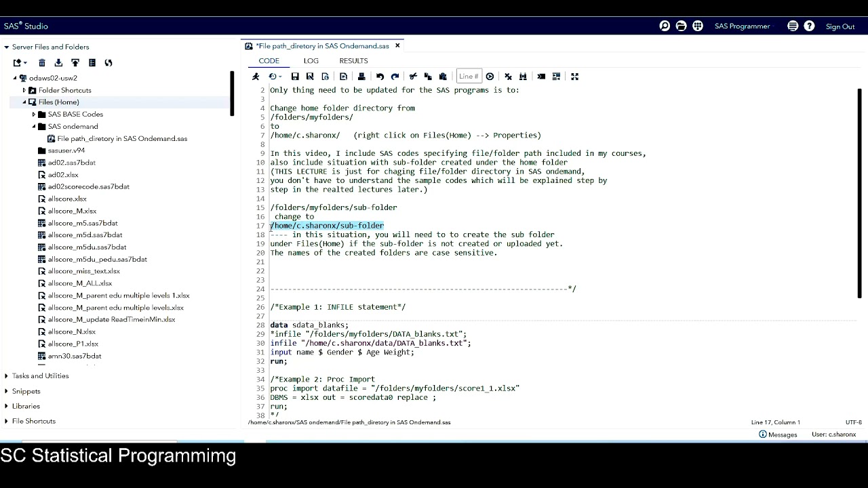The height and width of the screenshot is (488, 868).
Task: Print the code using the printer icon
Action: tap(361, 77)
